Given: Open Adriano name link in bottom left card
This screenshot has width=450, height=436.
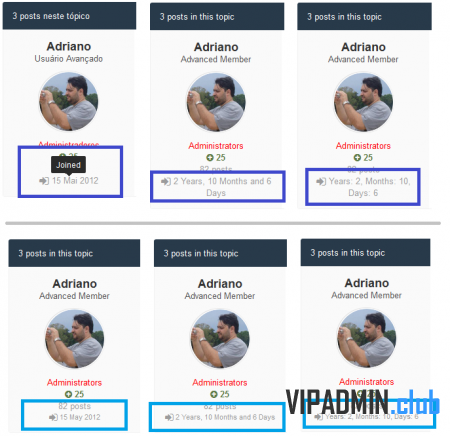Looking at the screenshot, I should click(x=75, y=284).
